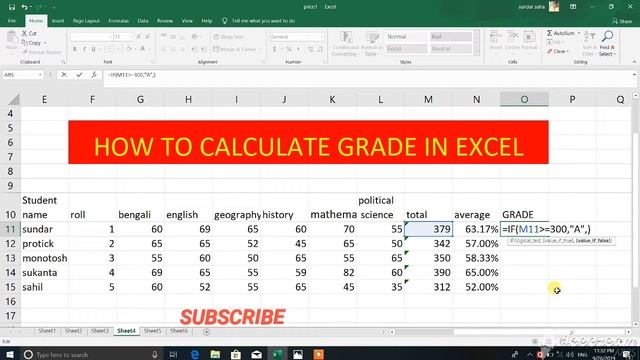Screen dimensions: 640x360
Task: Click the Paste clipboard icon
Action: coord(12,38)
